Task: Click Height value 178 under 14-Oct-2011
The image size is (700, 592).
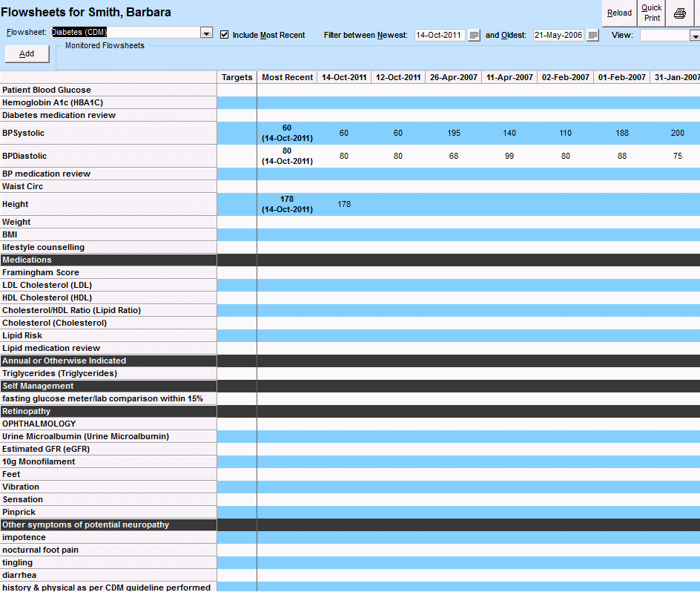Action: point(344,204)
